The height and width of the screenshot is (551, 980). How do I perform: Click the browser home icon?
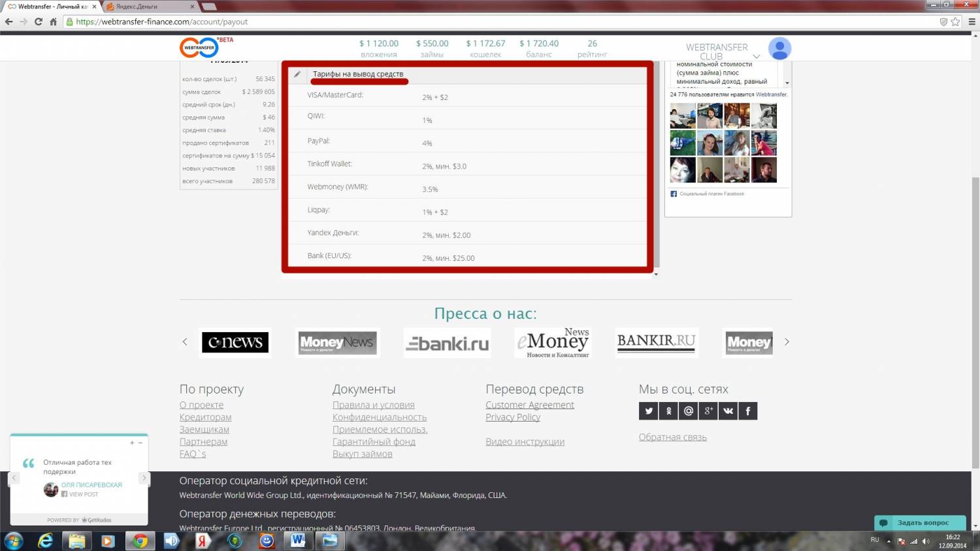(x=54, y=22)
